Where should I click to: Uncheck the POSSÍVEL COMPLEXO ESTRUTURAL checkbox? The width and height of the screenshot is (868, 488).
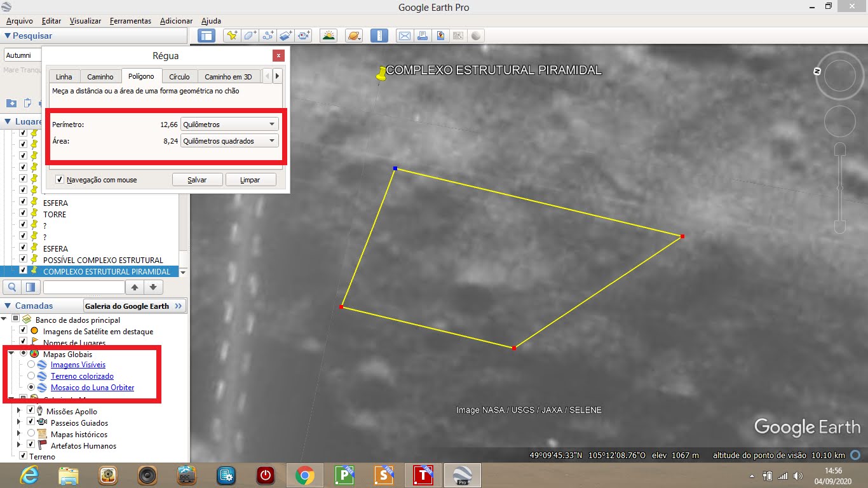pos(23,260)
